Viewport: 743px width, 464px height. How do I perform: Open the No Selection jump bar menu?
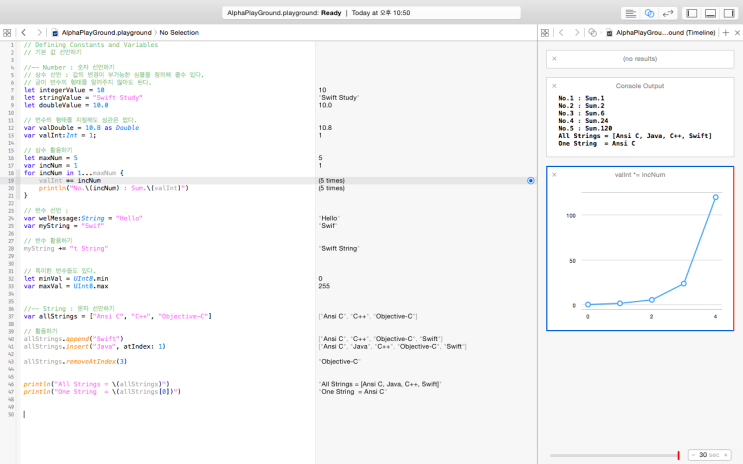tap(179, 32)
